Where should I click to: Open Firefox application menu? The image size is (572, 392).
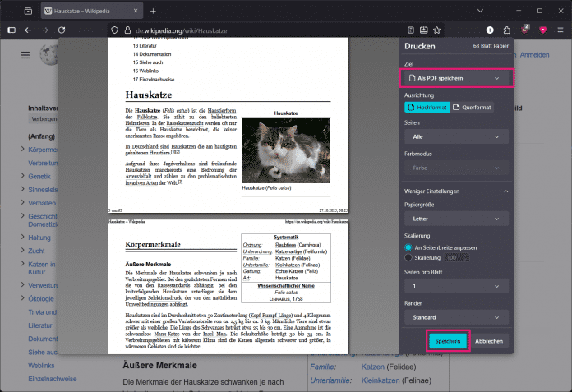[560, 30]
